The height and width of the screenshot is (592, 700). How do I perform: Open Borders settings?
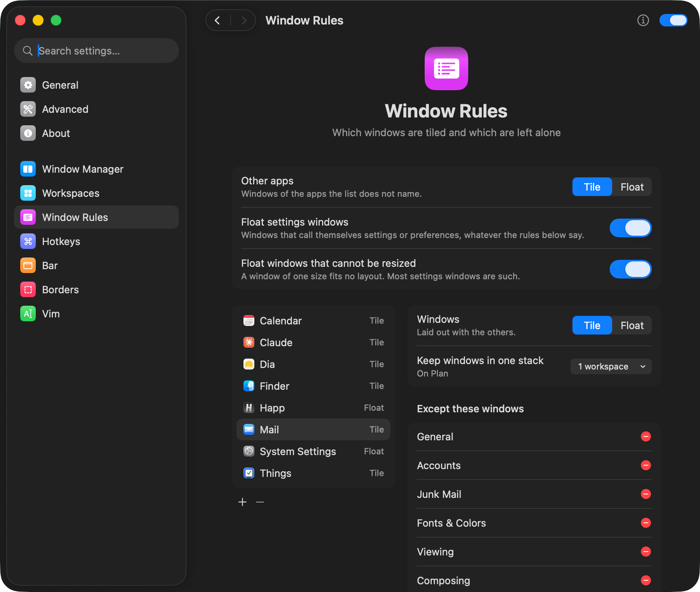[x=96, y=290]
